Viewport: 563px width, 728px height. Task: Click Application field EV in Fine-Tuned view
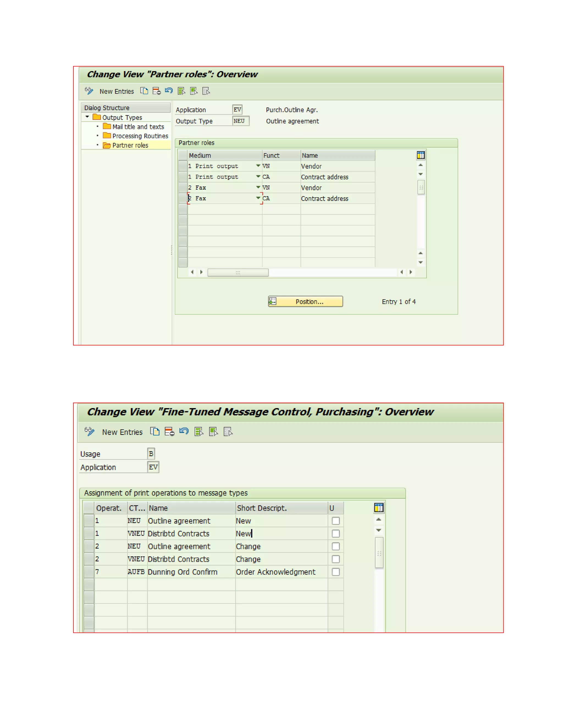tap(153, 467)
